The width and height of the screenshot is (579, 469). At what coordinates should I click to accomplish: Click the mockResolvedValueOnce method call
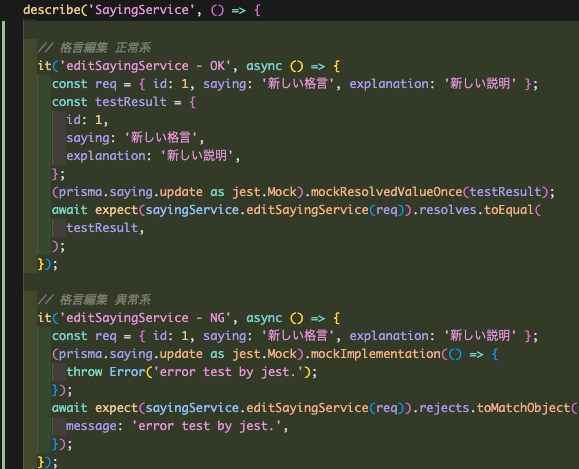(x=386, y=192)
